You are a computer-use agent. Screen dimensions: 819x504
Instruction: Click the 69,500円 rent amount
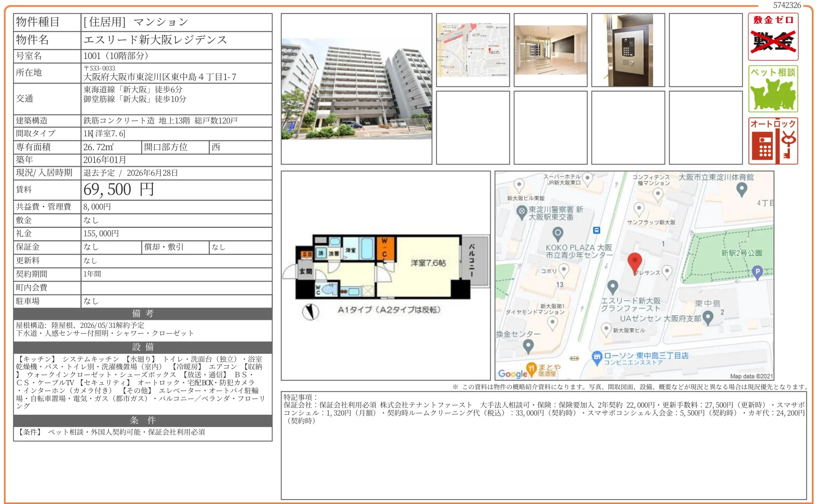click(119, 190)
